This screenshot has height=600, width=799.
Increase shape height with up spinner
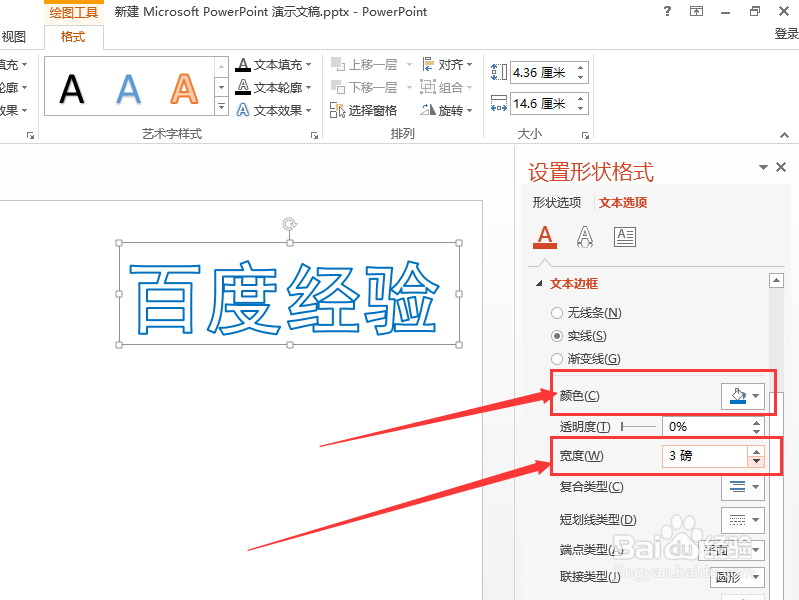click(x=581, y=67)
